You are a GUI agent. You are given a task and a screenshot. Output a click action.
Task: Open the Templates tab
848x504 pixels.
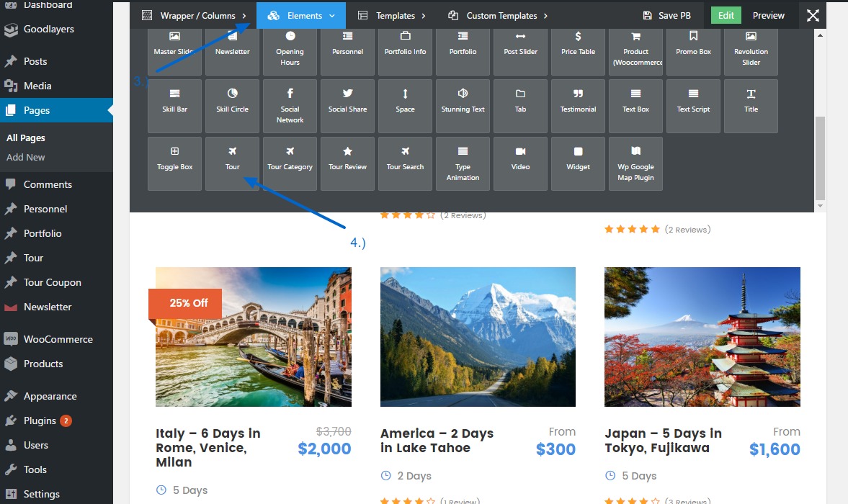point(392,15)
